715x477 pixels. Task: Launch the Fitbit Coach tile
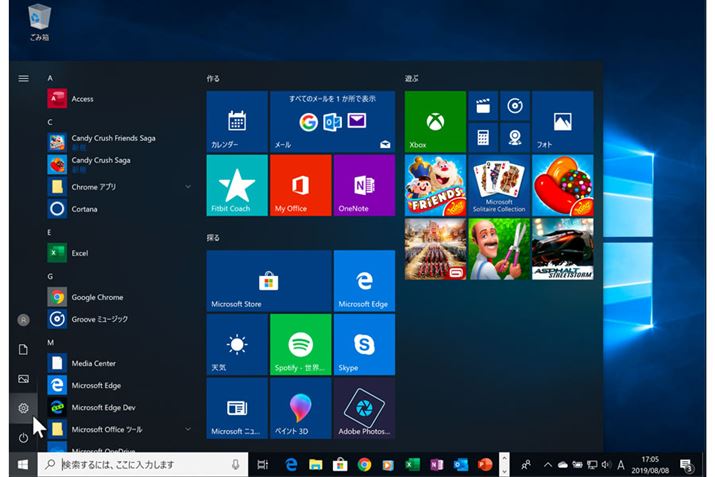pos(237,185)
